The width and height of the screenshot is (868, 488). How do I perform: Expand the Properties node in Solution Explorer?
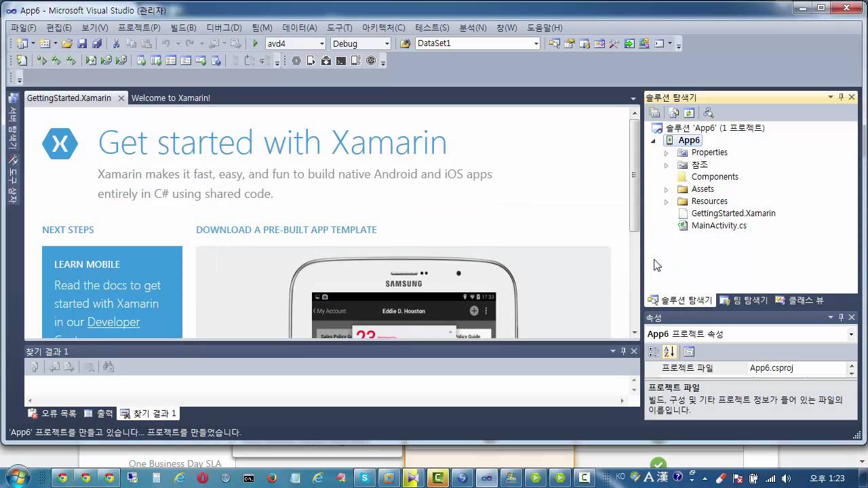point(666,153)
